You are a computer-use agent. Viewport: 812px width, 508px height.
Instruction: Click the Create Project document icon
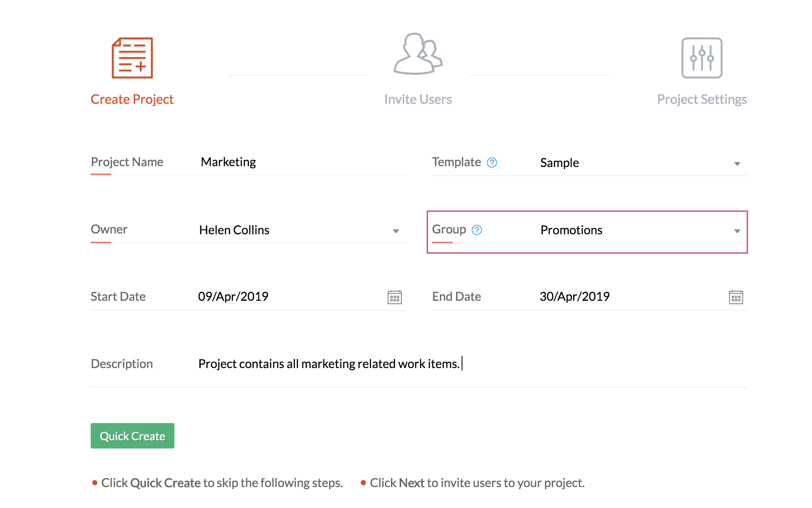click(132, 58)
